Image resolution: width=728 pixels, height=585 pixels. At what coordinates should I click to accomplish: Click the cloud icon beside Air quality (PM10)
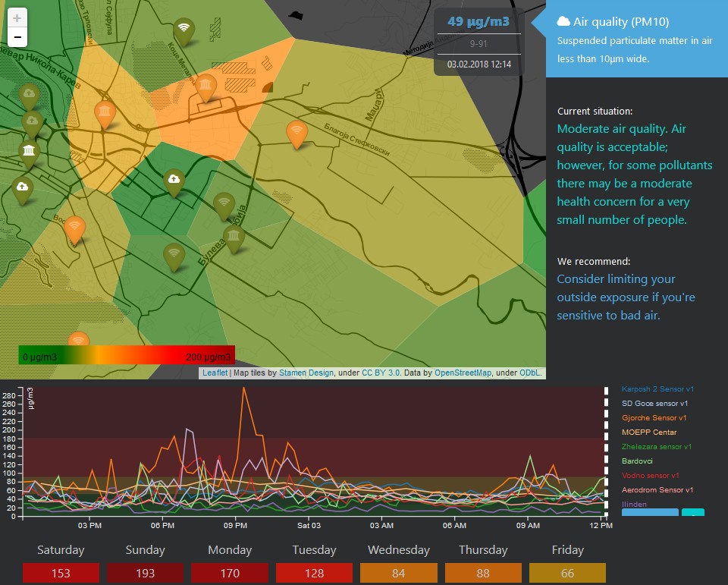pos(563,21)
